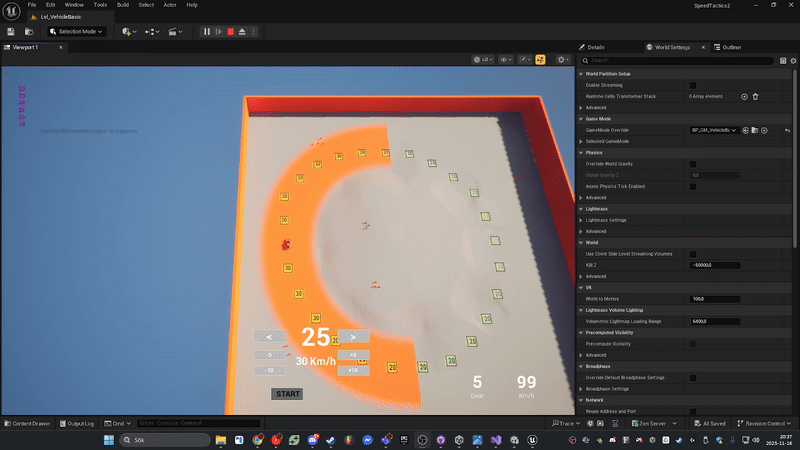
Task: Switch to the Outliner tab
Action: (729, 47)
